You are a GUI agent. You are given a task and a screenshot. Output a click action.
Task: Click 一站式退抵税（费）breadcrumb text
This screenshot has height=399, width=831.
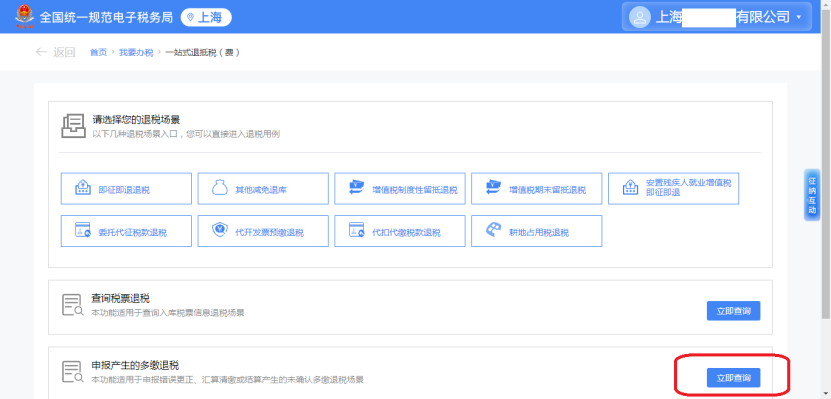click(202, 52)
